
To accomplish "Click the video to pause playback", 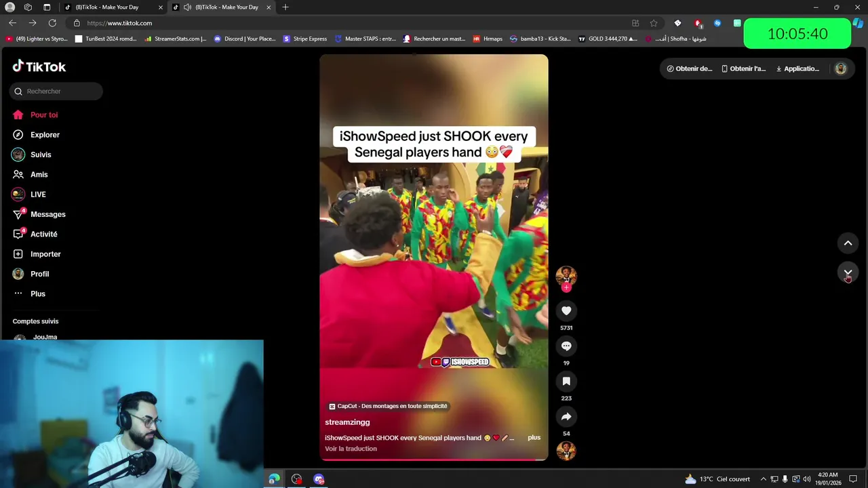I will pyautogui.click(x=434, y=258).
